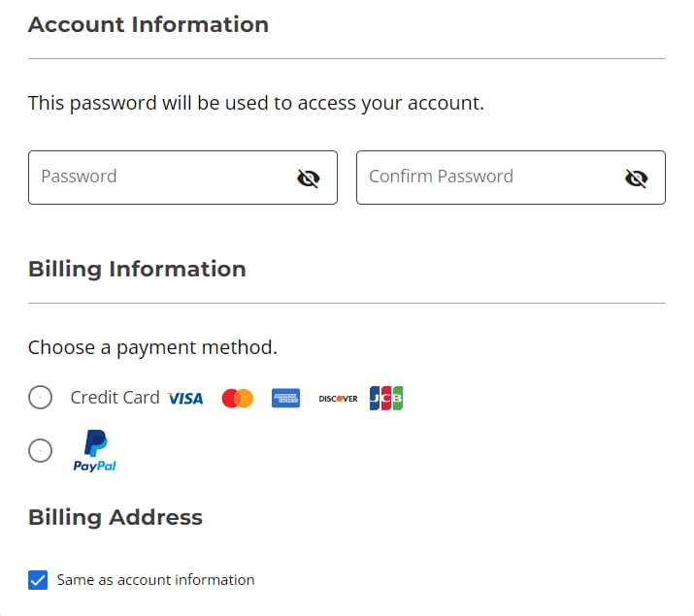
Task: Click the Visa card logo
Action: (x=185, y=398)
